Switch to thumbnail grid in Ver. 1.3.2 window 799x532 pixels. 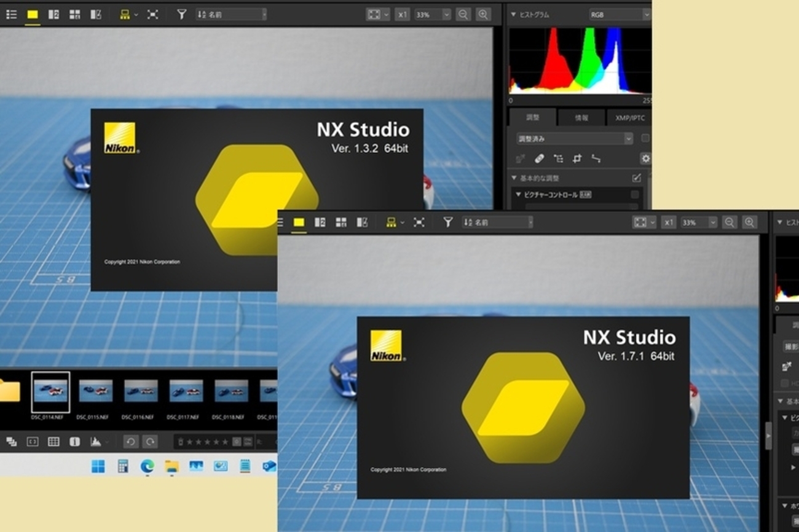click(74, 14)
